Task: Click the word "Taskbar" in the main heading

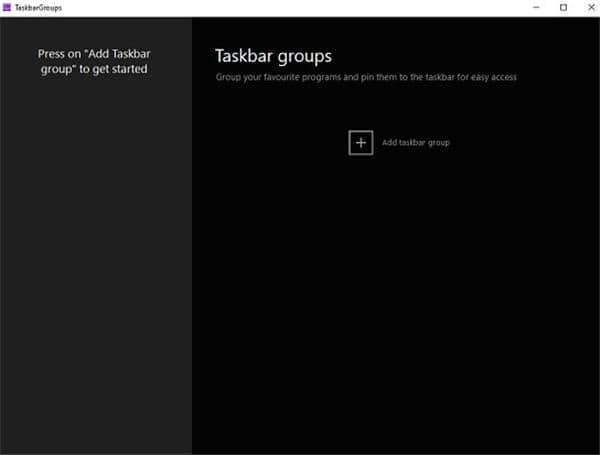Action: click(x=245, y=56)
